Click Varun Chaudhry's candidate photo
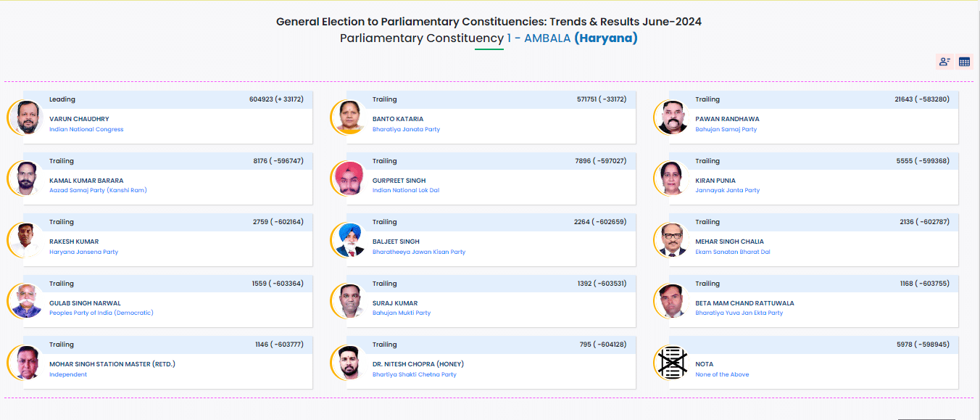This screenshot has width=980, height=420. pos(27,118)
